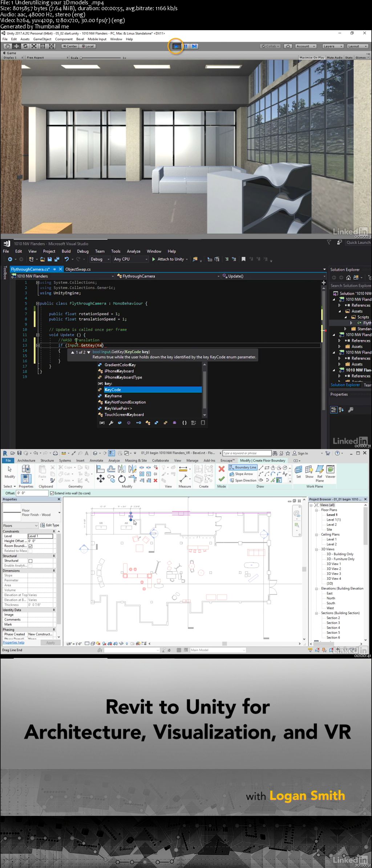Open the Debug configuration dropdown
The height and width of the screenshot is (868, 372).
pyautogui.click(x=100, y=259)
